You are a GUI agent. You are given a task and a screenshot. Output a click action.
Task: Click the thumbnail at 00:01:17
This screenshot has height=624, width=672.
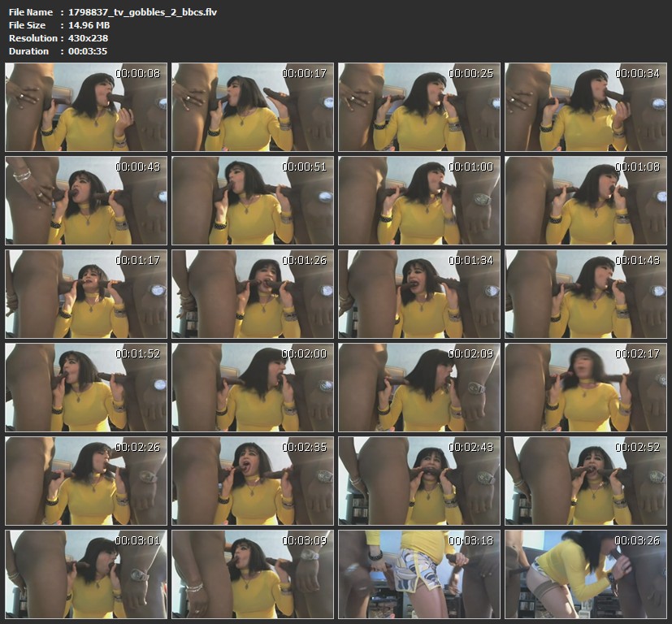coord(86,294)
